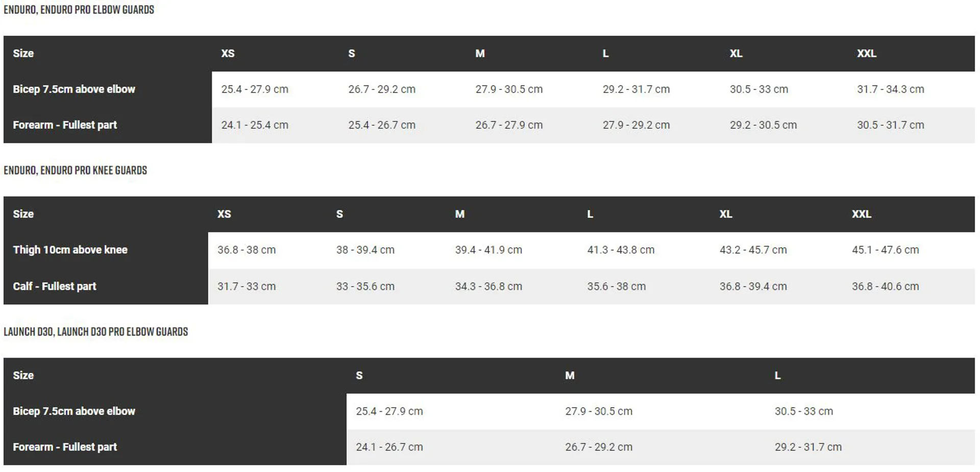Click knee table L column header
Viewport: 980px width, 472px height.
click(590, 215)
